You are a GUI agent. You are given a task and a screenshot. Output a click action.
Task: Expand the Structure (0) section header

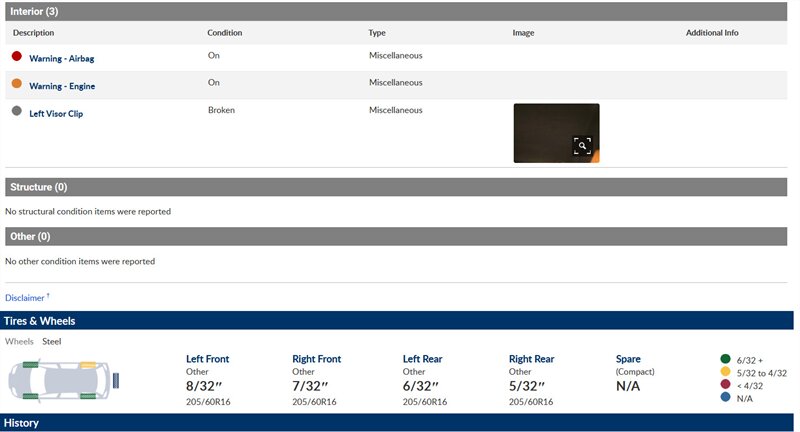[400, 187]
